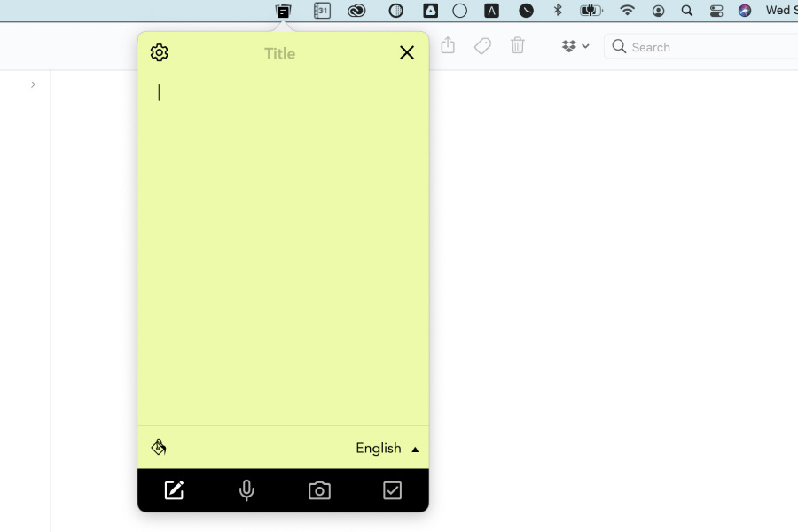Viewport: 798px width, 532px height.
Task: Click the tag icon in main window toolbar
Action: [482, 46]
